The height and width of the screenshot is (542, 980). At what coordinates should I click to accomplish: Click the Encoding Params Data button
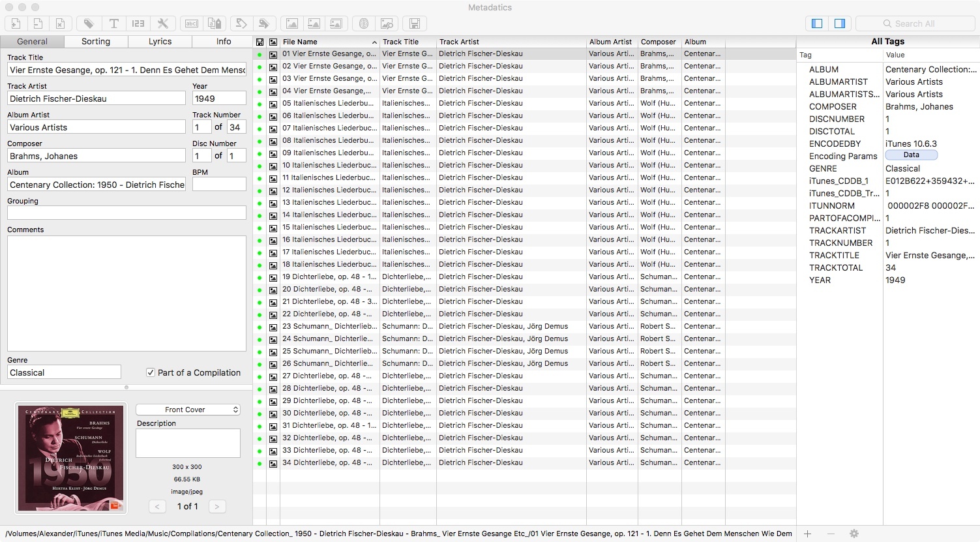pyautogui.click(x=912, y=155)
